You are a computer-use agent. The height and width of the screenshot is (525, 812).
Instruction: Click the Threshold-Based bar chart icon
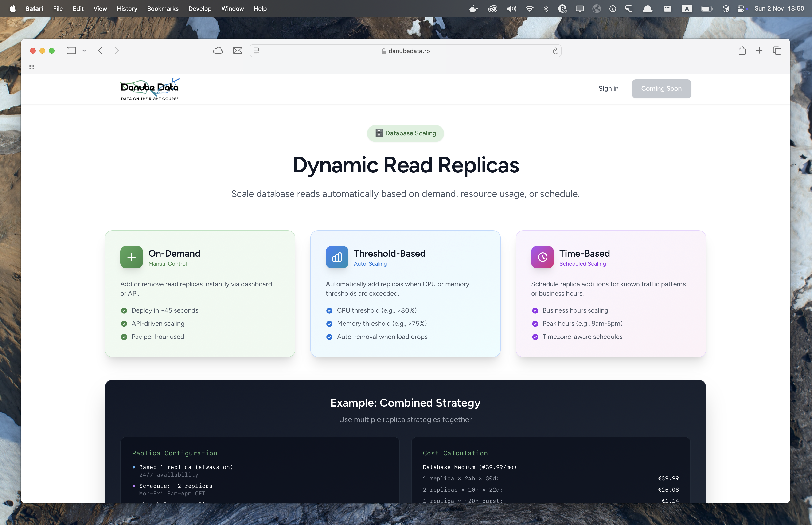[337, 257]
